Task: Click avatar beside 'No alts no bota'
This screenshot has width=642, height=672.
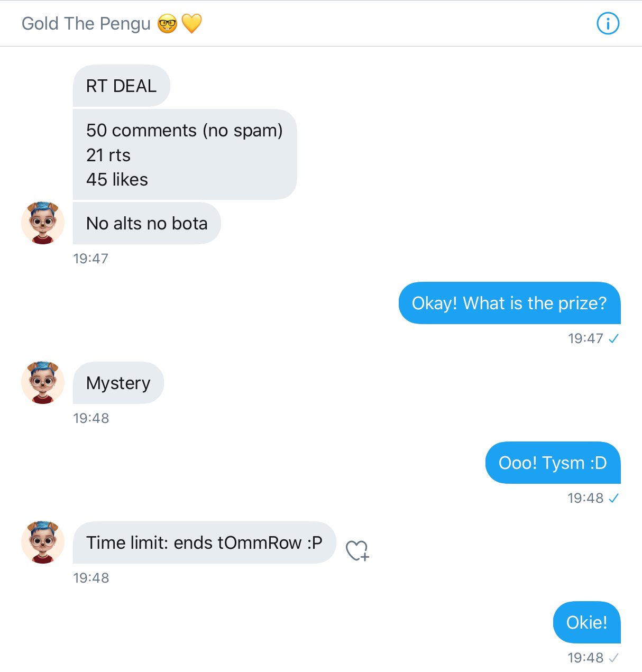Action: 43,223
